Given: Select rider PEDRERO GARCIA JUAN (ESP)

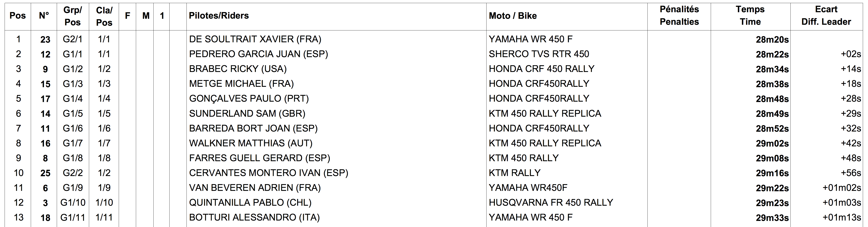Looking at the screenshot, I should (258, 54).
